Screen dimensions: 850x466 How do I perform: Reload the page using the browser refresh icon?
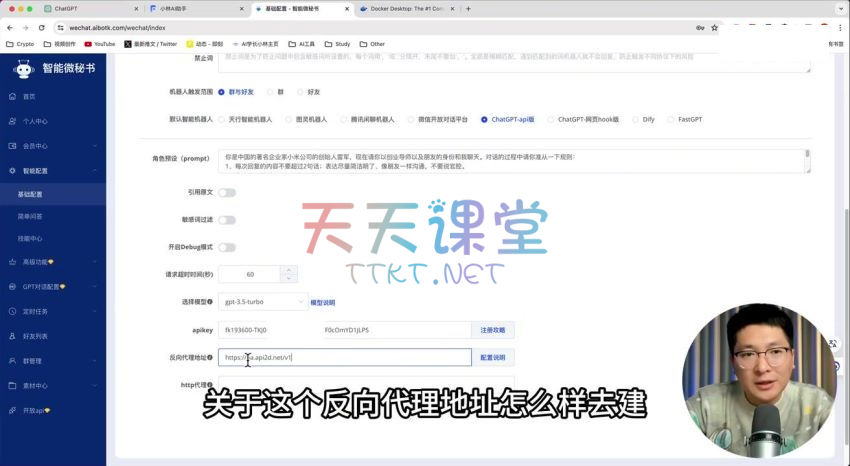[42, 27]
